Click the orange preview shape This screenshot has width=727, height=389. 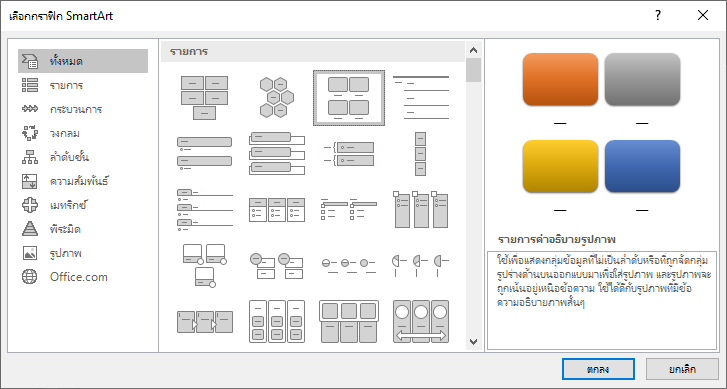tap(560, 79)
